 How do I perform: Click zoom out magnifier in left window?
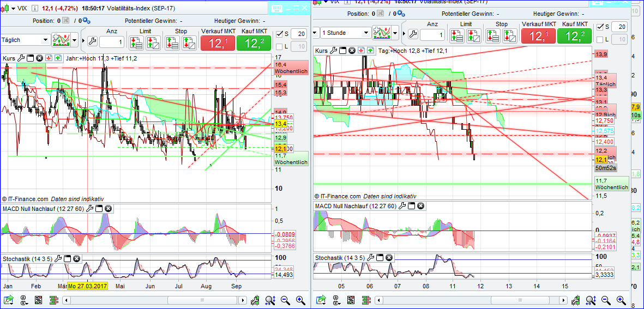point(286,300)
